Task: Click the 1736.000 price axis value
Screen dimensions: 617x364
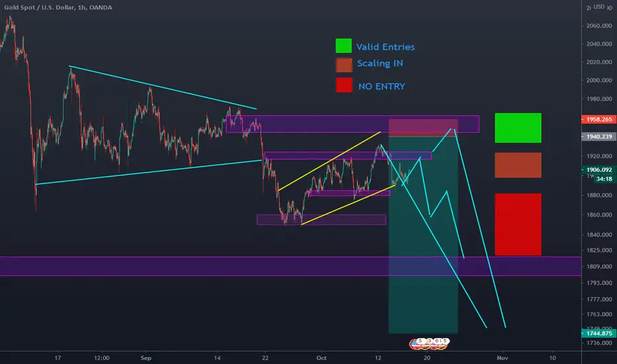Action: (x=599, y=343)
